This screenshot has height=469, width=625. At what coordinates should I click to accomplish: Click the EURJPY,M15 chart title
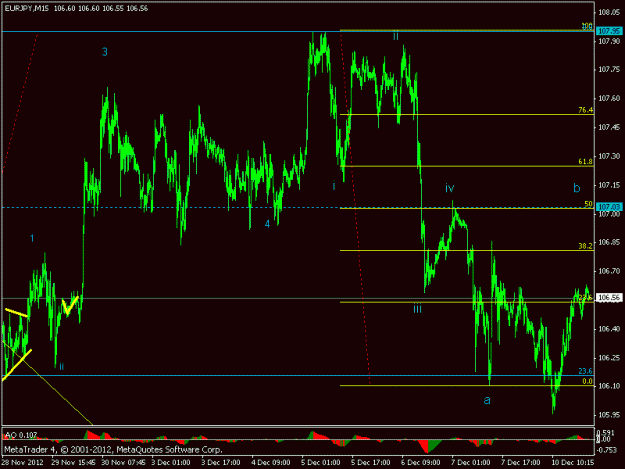click(27, 8)
